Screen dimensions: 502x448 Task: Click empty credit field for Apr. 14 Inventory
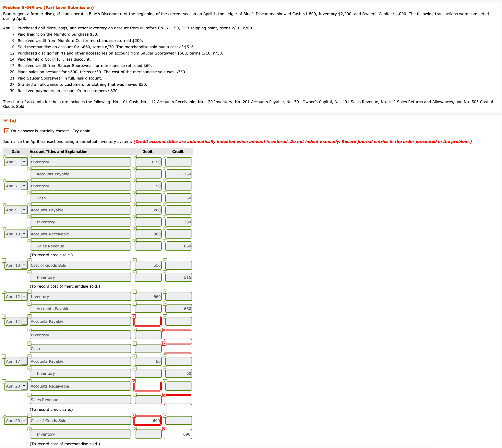tap(178, 335)
